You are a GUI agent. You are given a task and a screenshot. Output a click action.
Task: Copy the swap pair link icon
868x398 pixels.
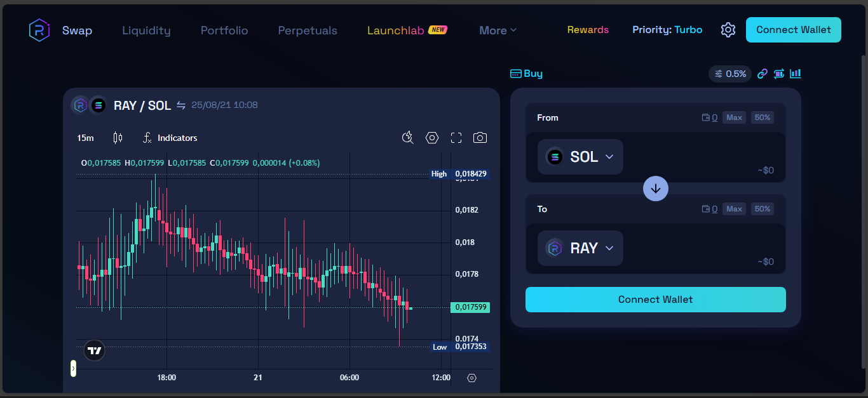coord(763,74)
